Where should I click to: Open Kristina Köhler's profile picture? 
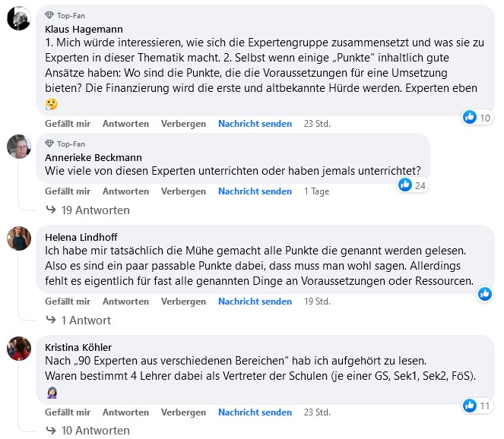point(18,348)
